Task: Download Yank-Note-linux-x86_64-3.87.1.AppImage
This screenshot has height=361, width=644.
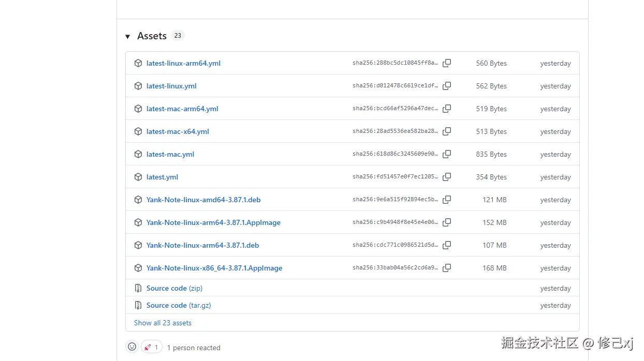Action: (214, 268)
